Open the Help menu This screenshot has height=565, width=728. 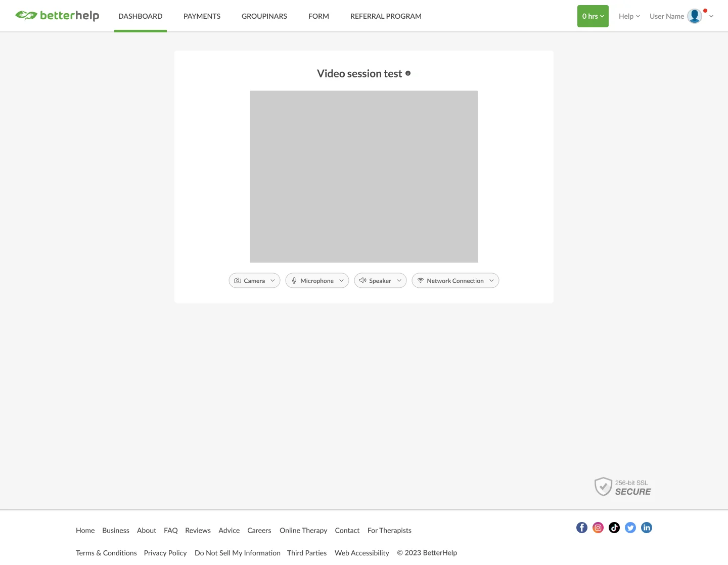(x=629, y=16)
